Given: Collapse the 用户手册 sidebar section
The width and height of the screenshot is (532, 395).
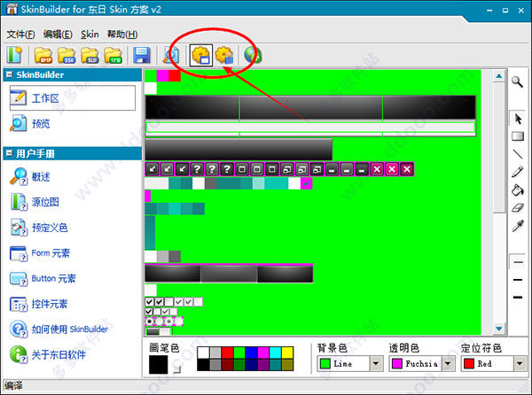Looking at the screenshot, I should [9, 153].
